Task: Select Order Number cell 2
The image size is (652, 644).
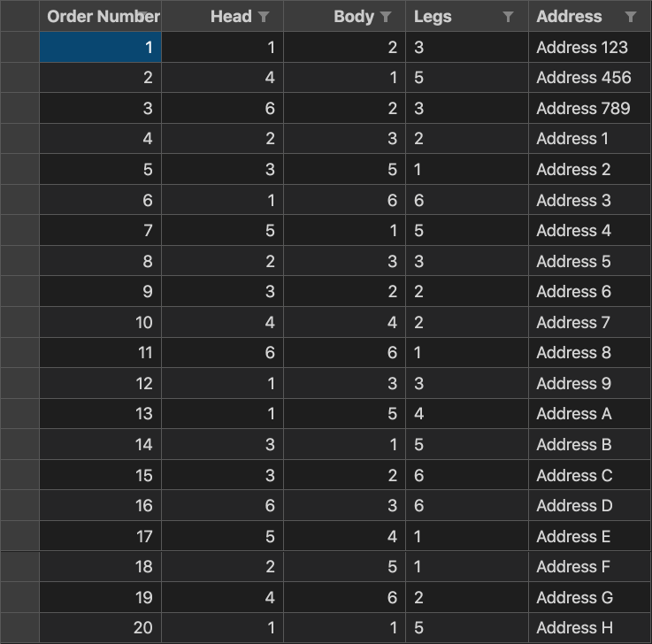Action: point(101,77)
